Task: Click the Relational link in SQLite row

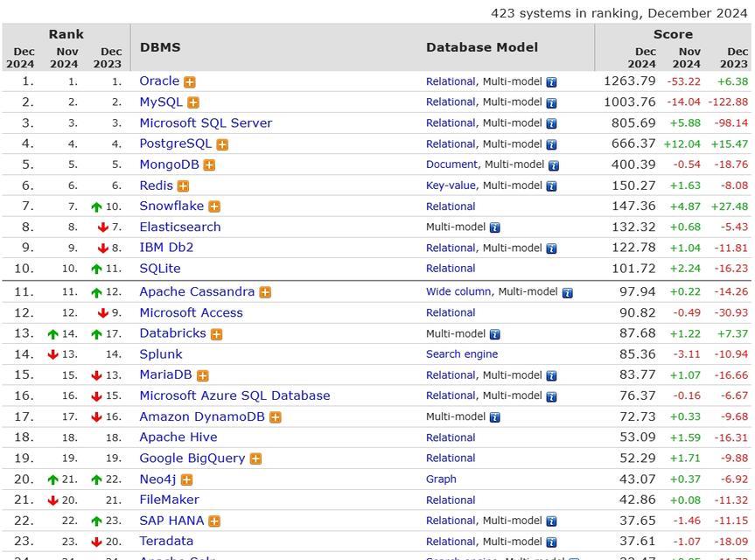Action: coord(451,269)
